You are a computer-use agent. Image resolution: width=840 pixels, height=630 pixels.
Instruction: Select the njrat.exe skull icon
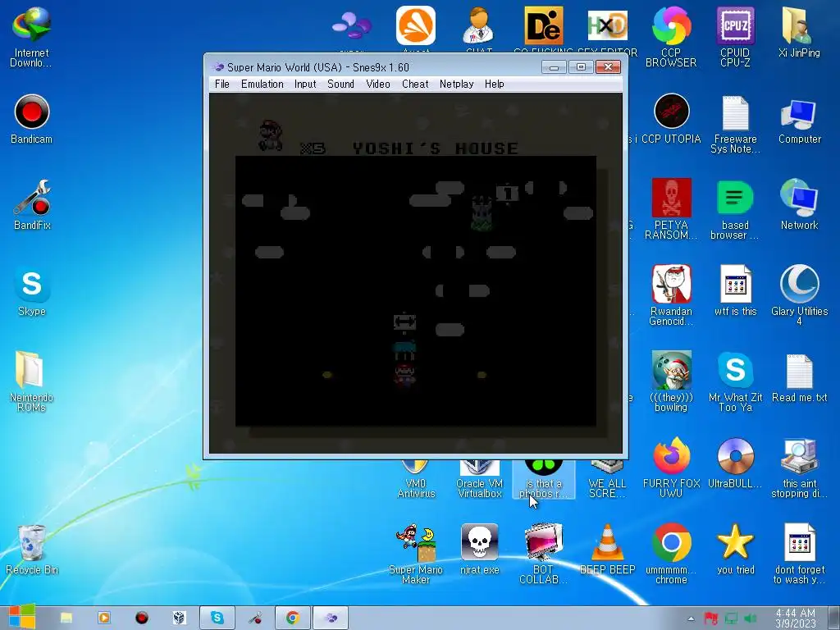479,550
